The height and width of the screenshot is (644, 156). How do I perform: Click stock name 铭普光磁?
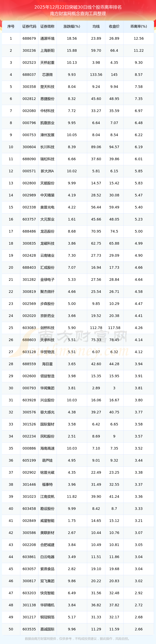click(47, 472)
